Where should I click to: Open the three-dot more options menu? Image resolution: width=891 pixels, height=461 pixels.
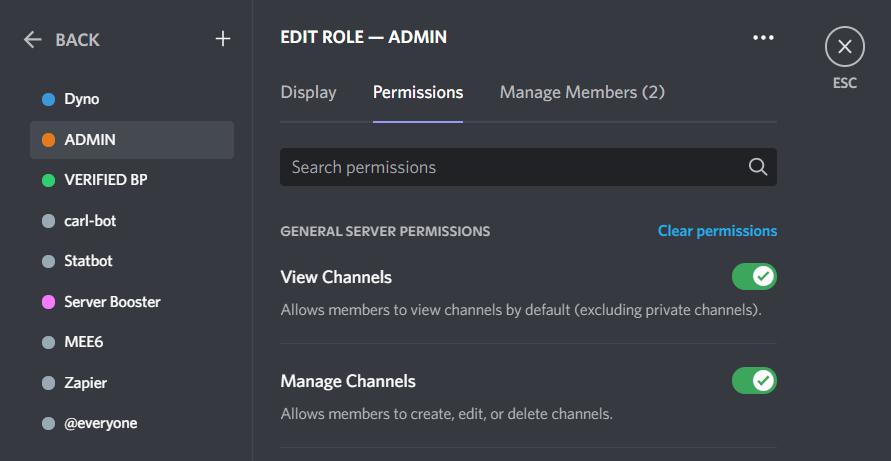[x=763, y=37]
